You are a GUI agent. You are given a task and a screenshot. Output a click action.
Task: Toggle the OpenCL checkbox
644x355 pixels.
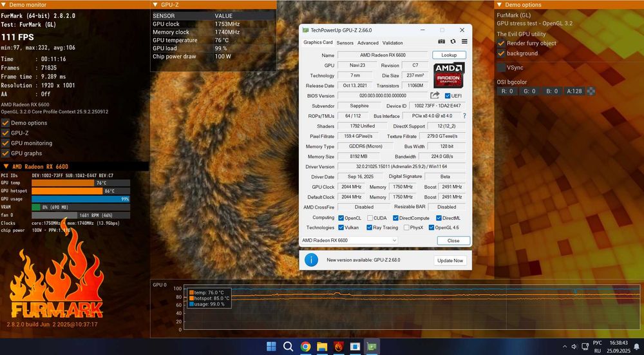(x=341, y=218)
